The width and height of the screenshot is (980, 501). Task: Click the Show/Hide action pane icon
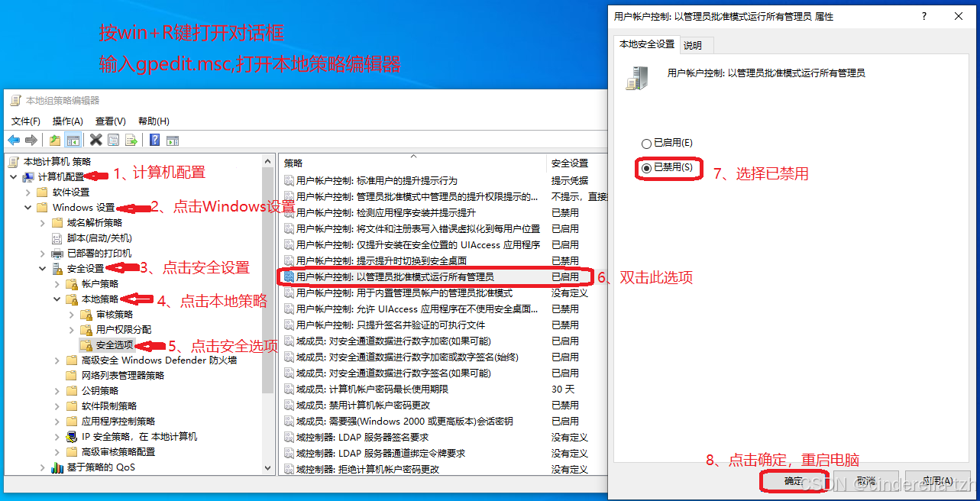[x=173, y=140]
